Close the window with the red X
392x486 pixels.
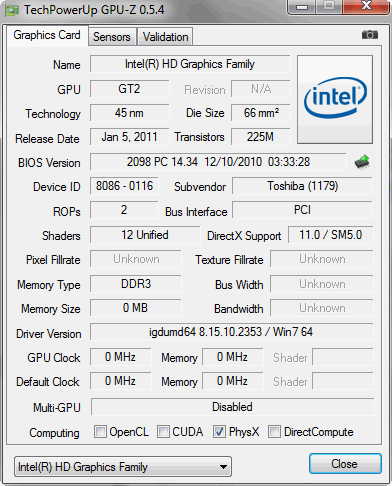pos(366,6)
